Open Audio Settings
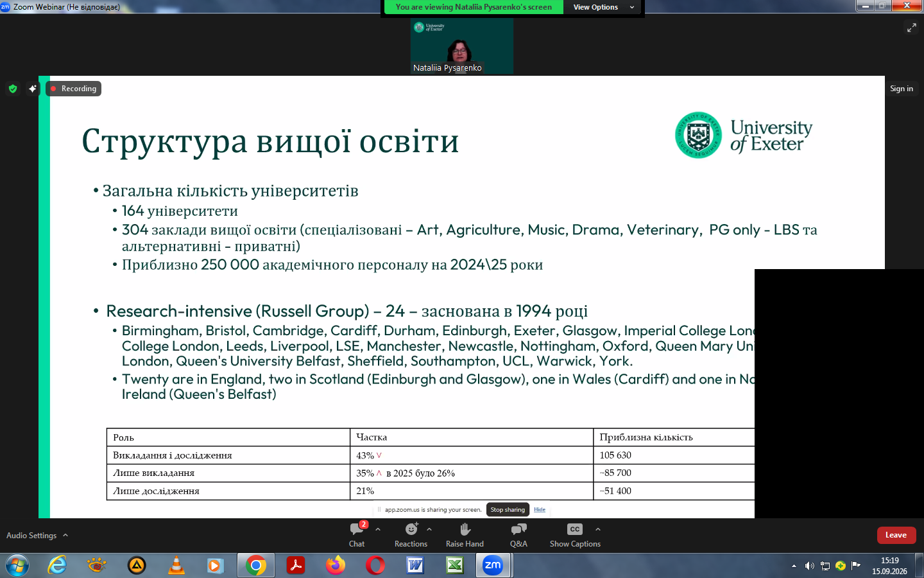Viewport: 924px width, 578px height. [x=31, y=536]
